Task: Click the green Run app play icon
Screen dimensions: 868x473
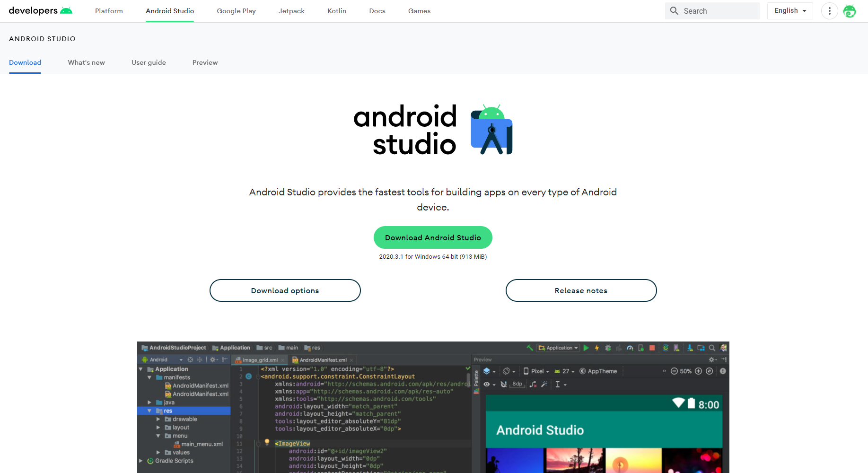Action: 586,348
